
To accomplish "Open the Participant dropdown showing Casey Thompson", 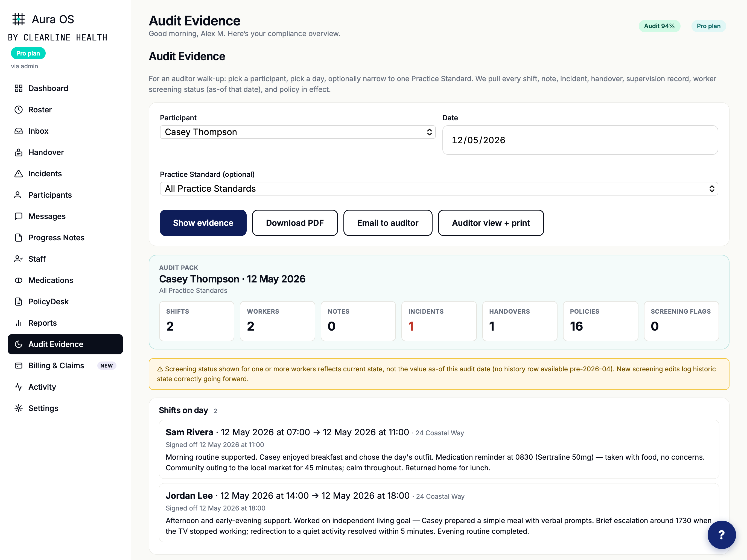I will click(x=297, y=132).
